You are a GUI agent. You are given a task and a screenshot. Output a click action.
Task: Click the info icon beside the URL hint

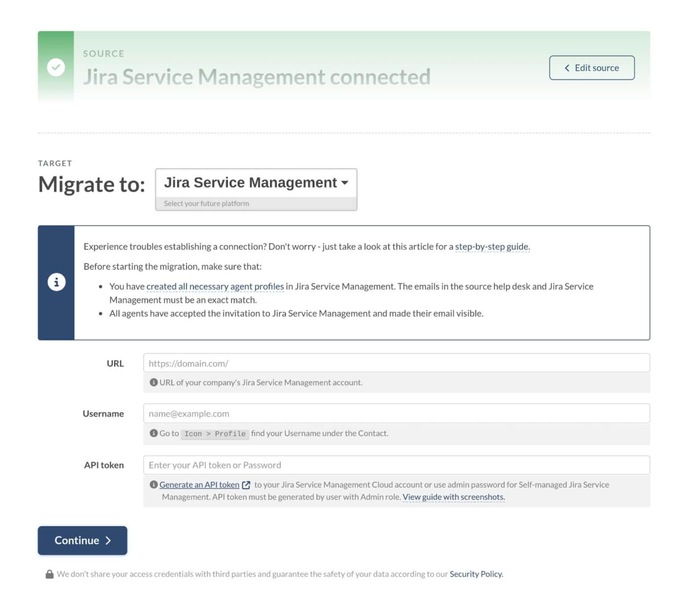pyautogui.click(x=154, y=382)
